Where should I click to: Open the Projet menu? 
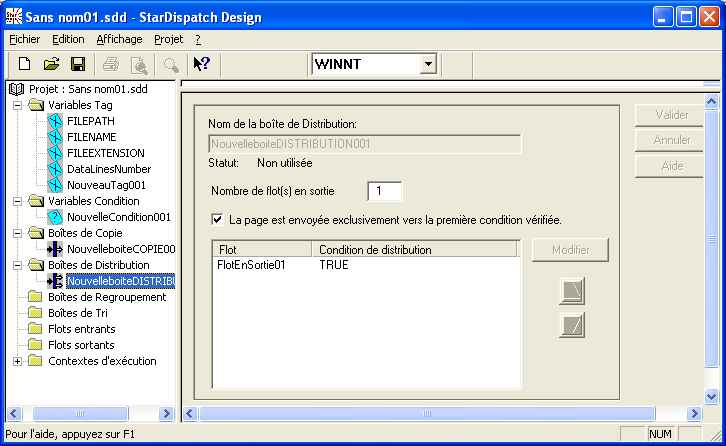168,39
